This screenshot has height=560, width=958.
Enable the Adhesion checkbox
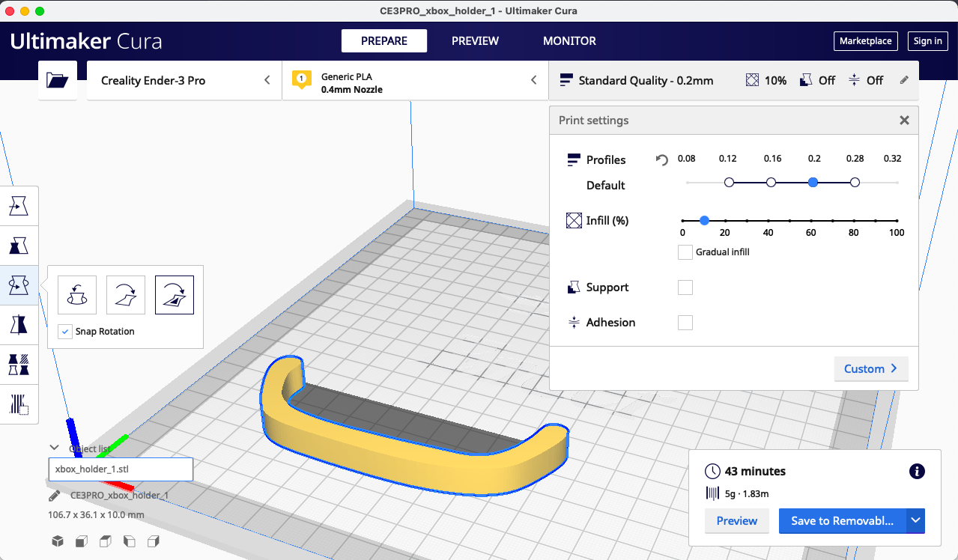tap(685, 323)
